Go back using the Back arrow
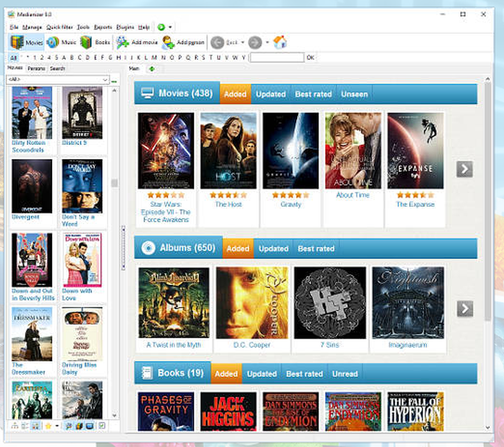Screen dimensions: 504x447 pyautogui.click(x=217, y=42)
